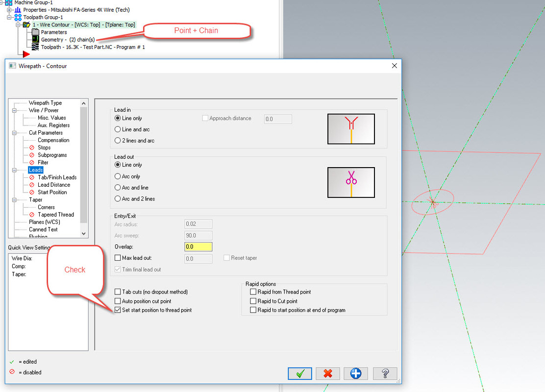Uncheck Set start position to thread point
545x392 pixels.
[118, 310]
